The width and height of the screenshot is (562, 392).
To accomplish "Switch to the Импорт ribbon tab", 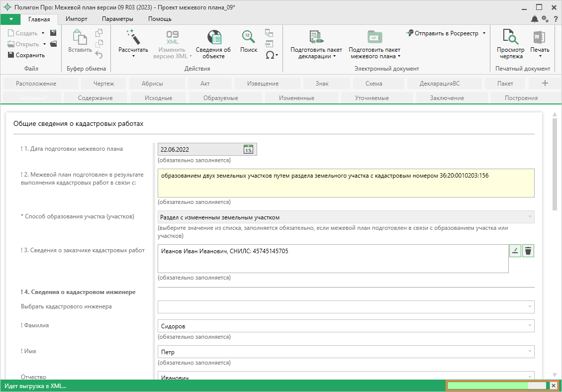I will [x=77, y=19].
